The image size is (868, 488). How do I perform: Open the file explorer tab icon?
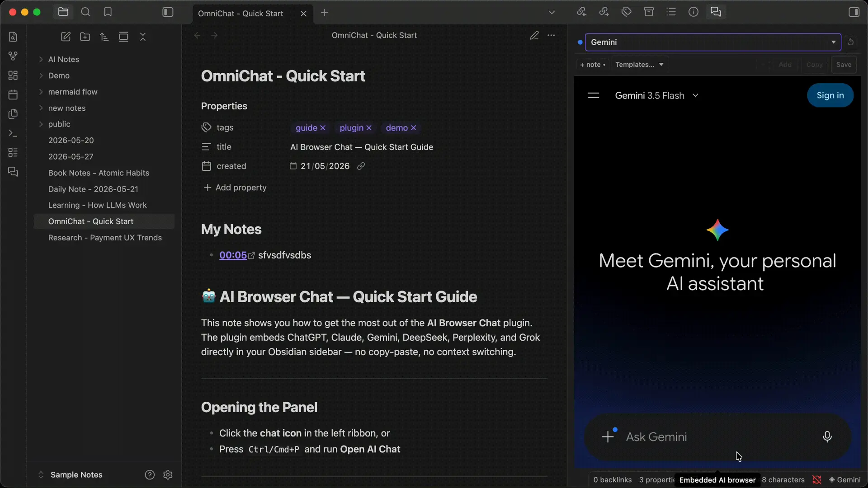pos(63,12)
